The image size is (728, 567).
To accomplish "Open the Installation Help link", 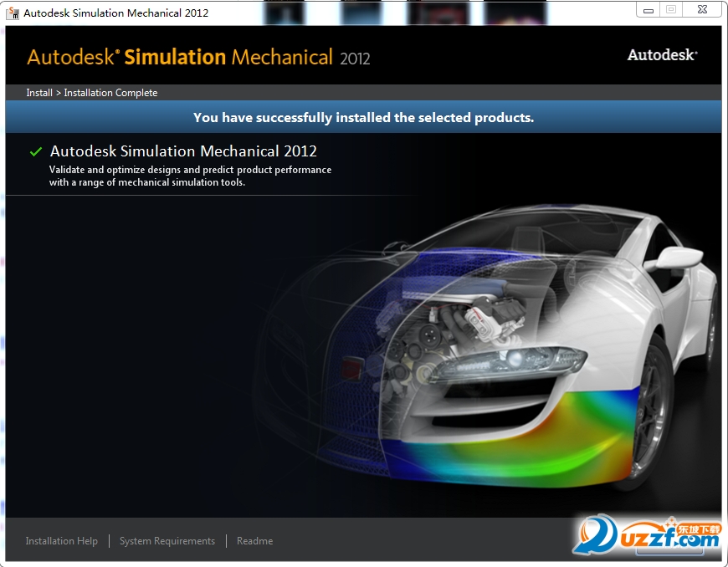I will [x=61, y=541].
